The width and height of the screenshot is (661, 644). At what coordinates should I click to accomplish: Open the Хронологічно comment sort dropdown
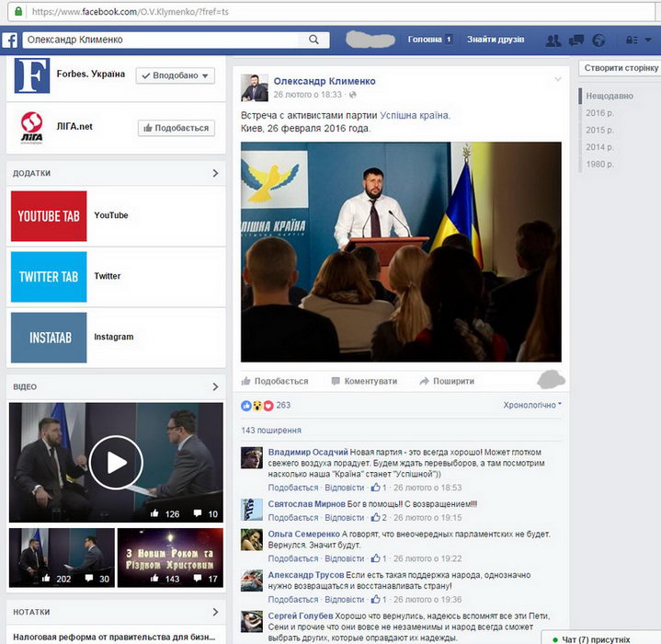click(532, 405)
